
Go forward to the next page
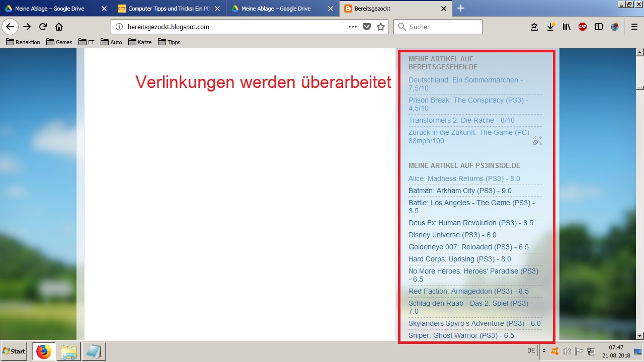(27, 27)
